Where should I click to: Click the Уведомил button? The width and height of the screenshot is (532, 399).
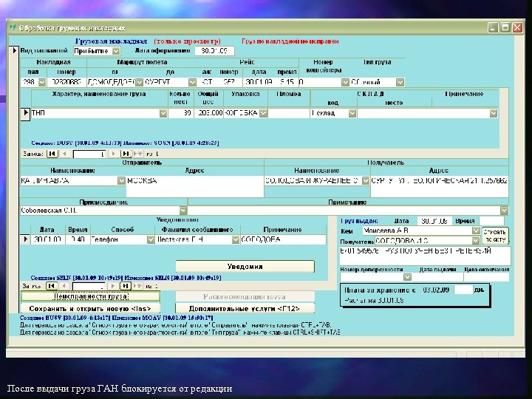pyautogui.click(x=245, y=267)
